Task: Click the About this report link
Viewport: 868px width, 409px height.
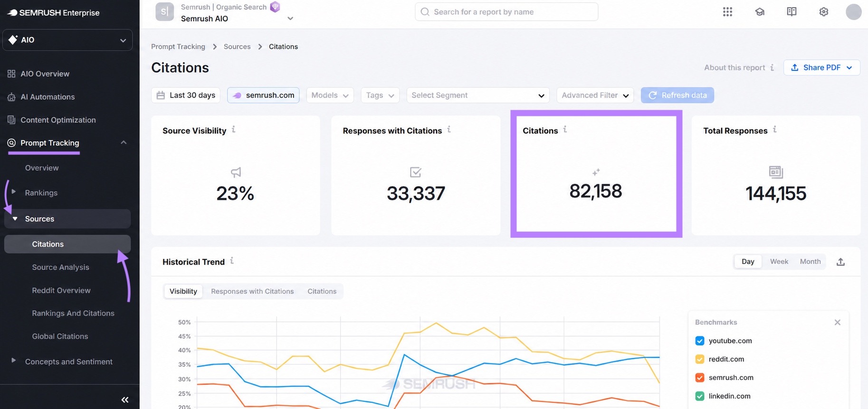Action: pos(734,67)
